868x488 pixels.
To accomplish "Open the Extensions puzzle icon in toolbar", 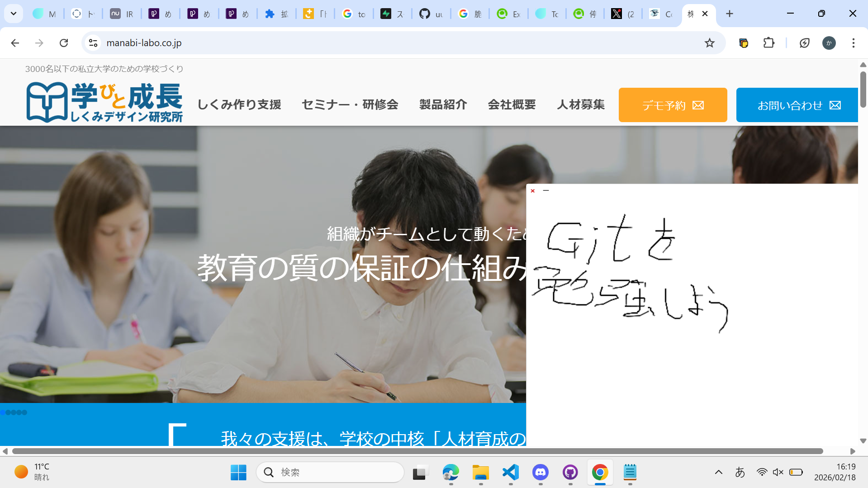I will click(x=768, y=43).
